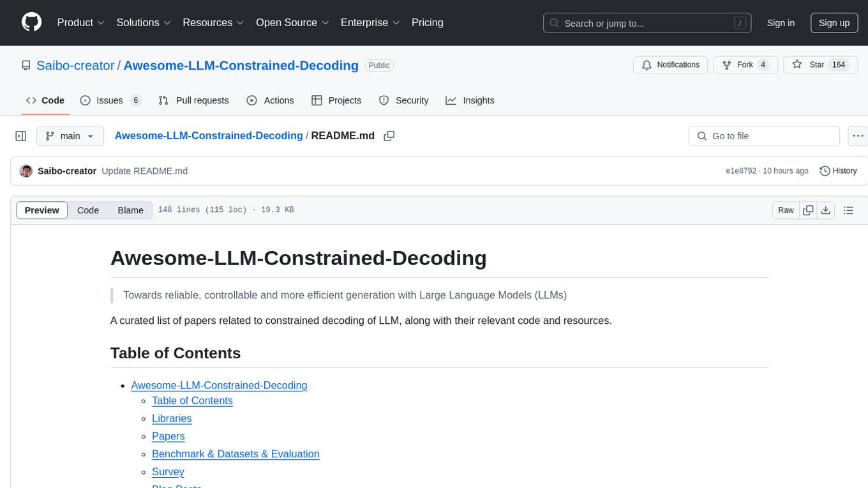868x488 pixels.
Task: Open Saibo-creator owner profile link
Action: click(75, 65)
